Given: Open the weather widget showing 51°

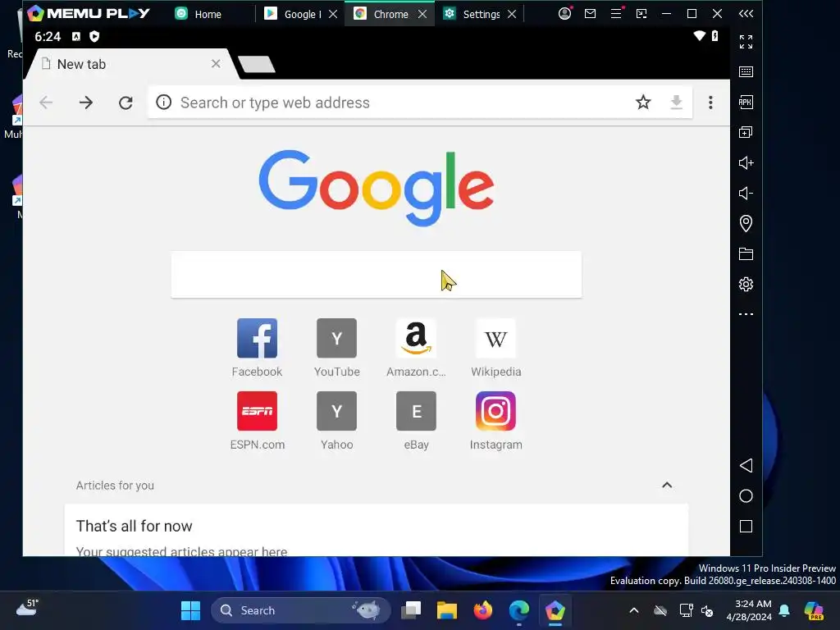Looking at the screenshot, I should click(27, 608).
